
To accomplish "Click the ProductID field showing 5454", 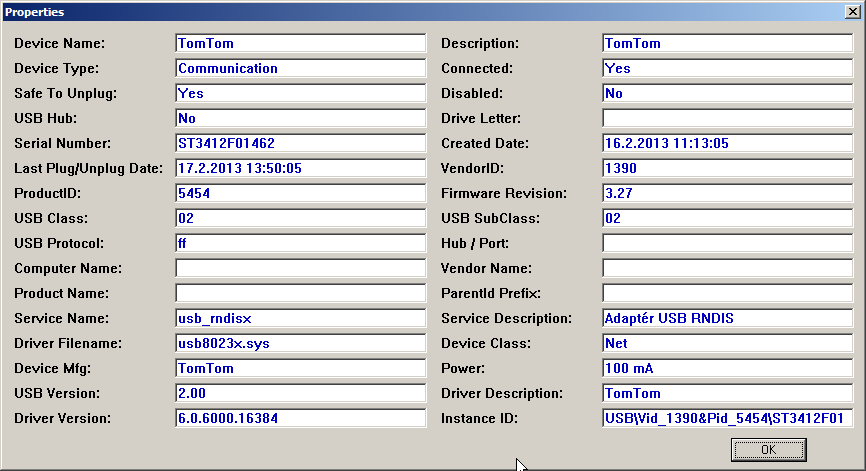I will pos(301,194).
